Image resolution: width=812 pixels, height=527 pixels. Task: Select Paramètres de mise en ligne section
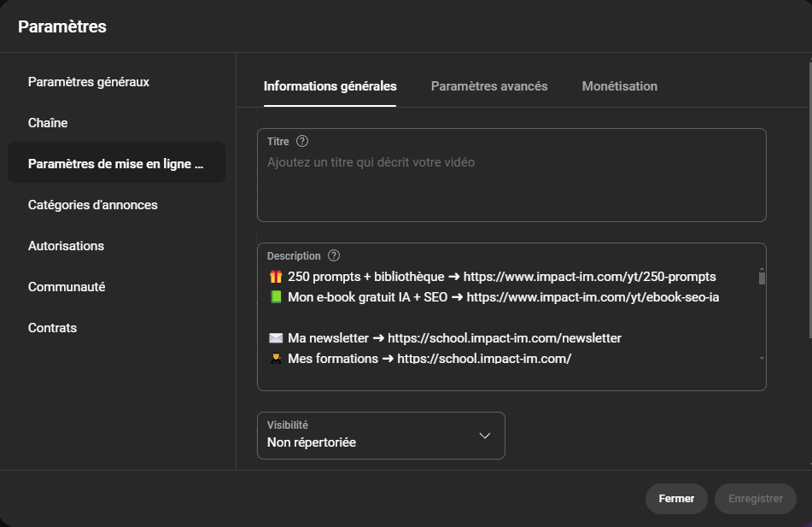pos(116,164)
